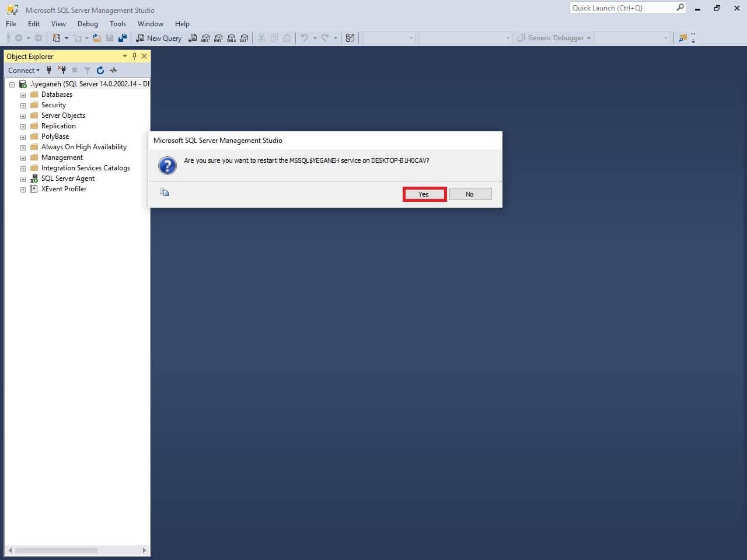Click the blue question mark dialog icon
Screen dimensions: 747x560
click(167, 166)
